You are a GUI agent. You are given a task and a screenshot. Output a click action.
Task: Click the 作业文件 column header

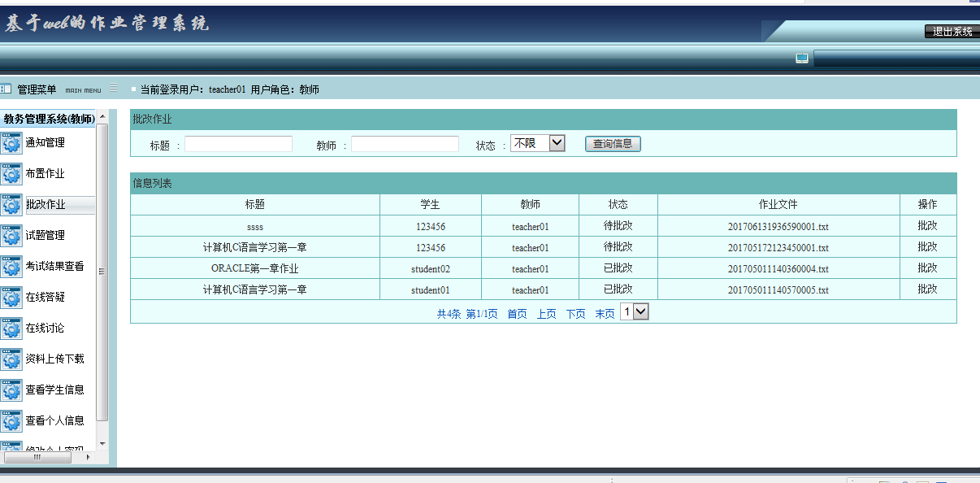pos(778,205)
